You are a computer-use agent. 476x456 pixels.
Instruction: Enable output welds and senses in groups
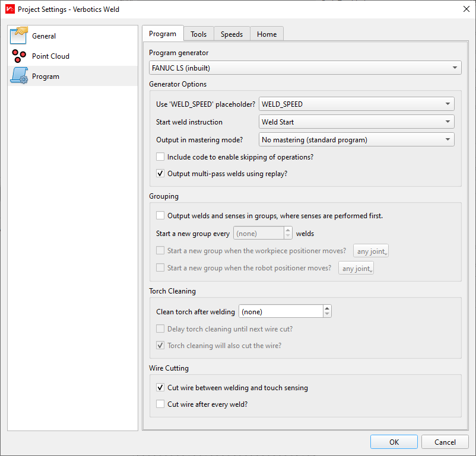(160, 215)
